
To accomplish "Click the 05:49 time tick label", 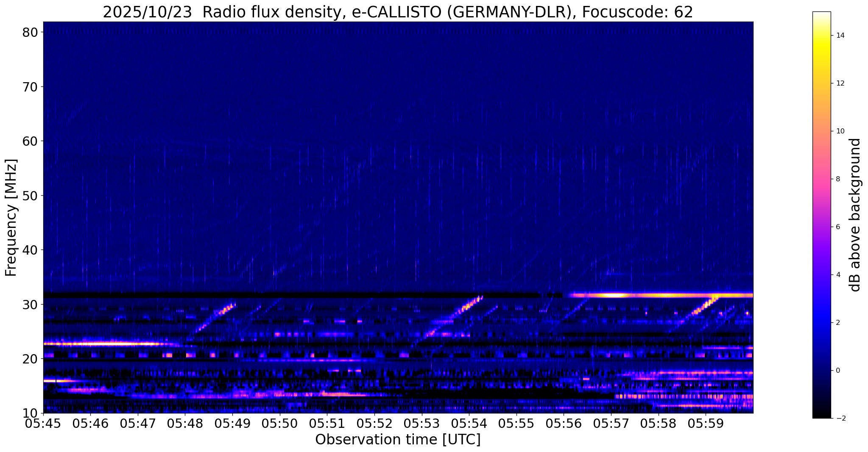I will 232,424.
